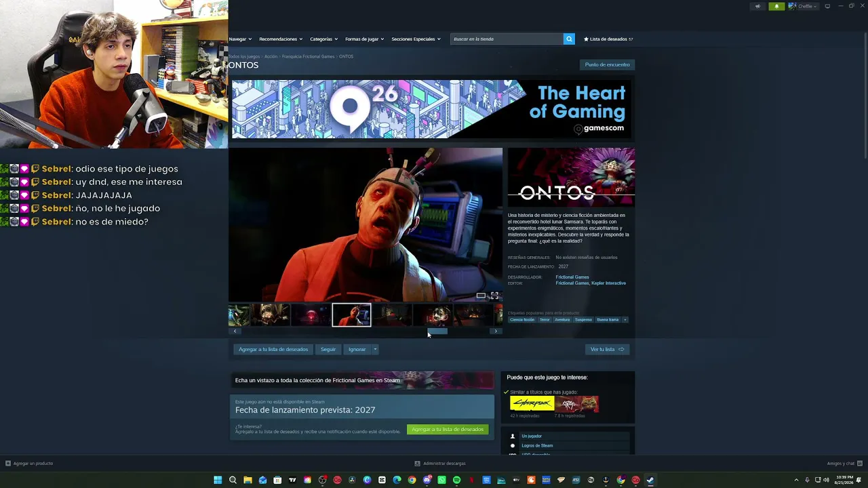Open the Categorías dropdown

tap(323, 39)
